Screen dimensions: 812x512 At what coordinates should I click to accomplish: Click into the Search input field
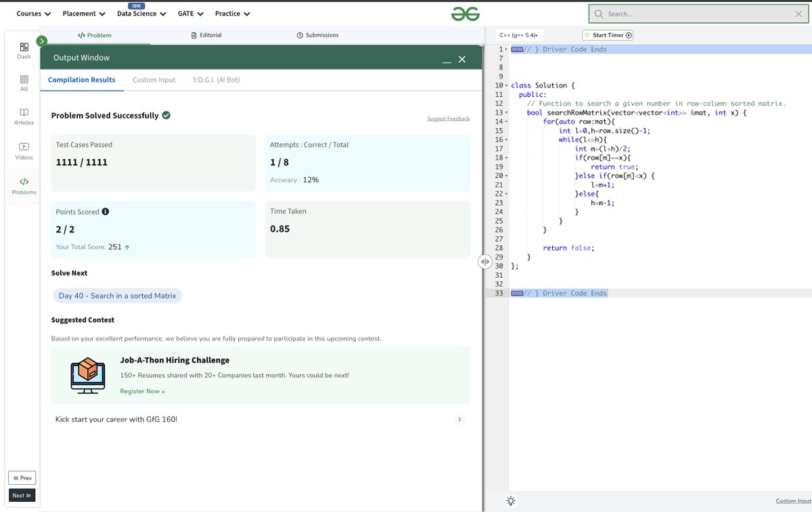697,14
